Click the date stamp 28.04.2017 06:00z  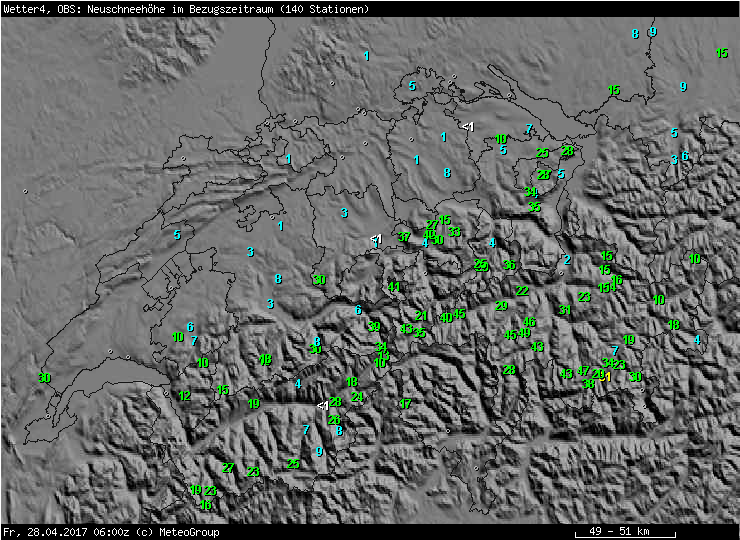click(x=76, y=532)
